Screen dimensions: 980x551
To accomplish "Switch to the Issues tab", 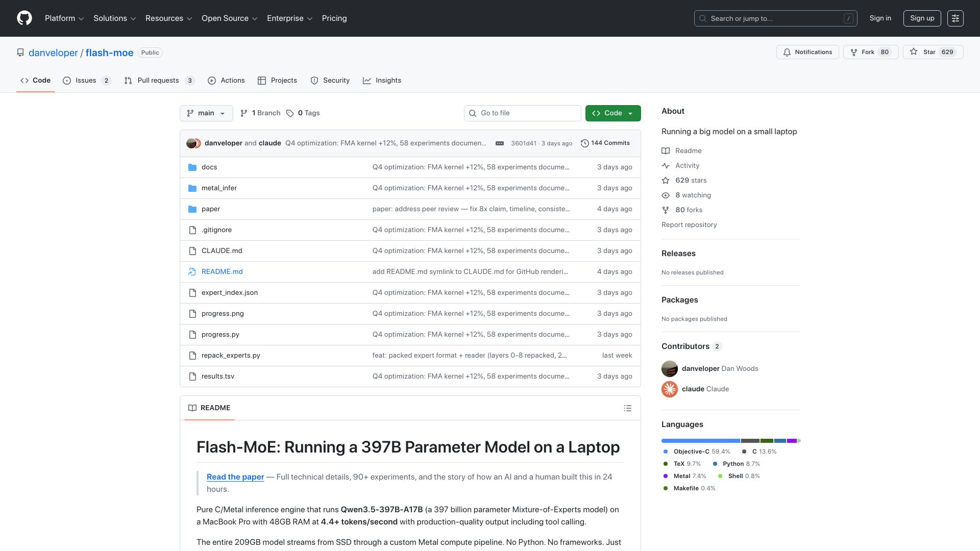I will coord(87,81).
